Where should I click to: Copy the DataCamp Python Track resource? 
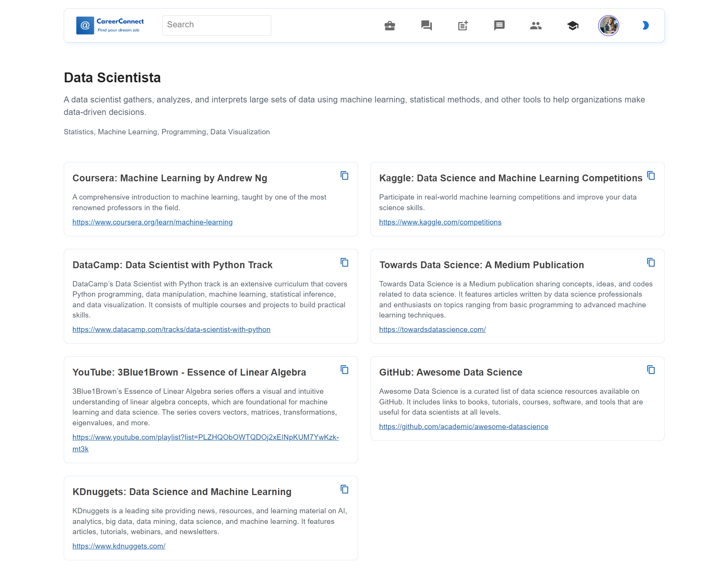[344, 263]
